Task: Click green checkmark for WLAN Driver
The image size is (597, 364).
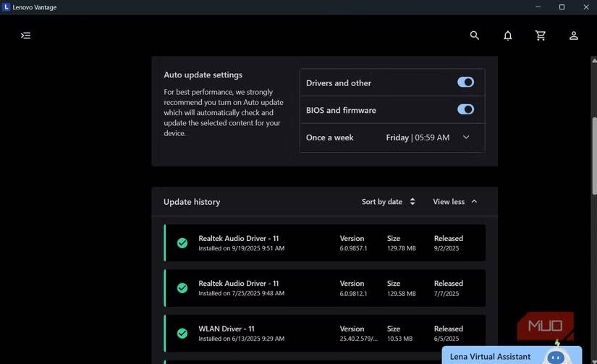Action: [x=182, y=333]
